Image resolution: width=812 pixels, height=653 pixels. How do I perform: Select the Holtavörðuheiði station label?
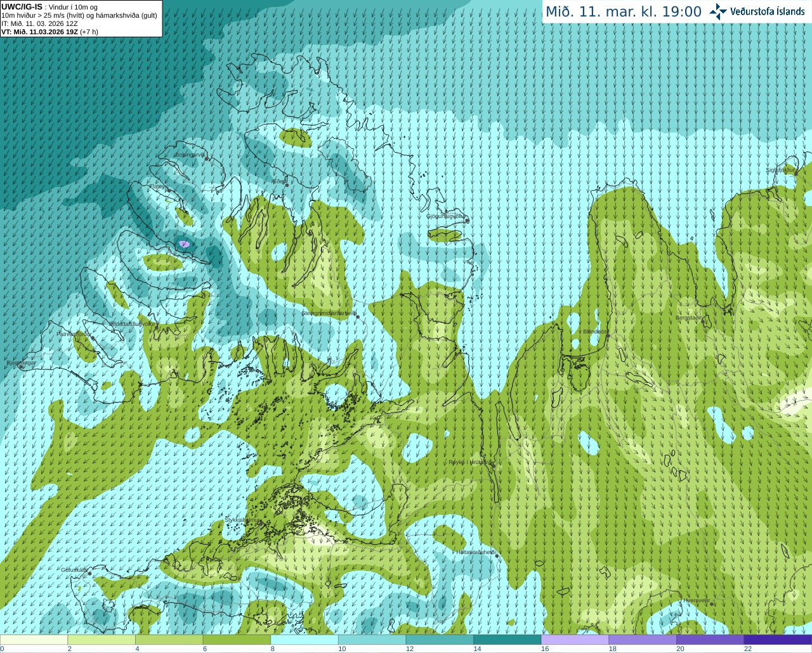point(476,552)
